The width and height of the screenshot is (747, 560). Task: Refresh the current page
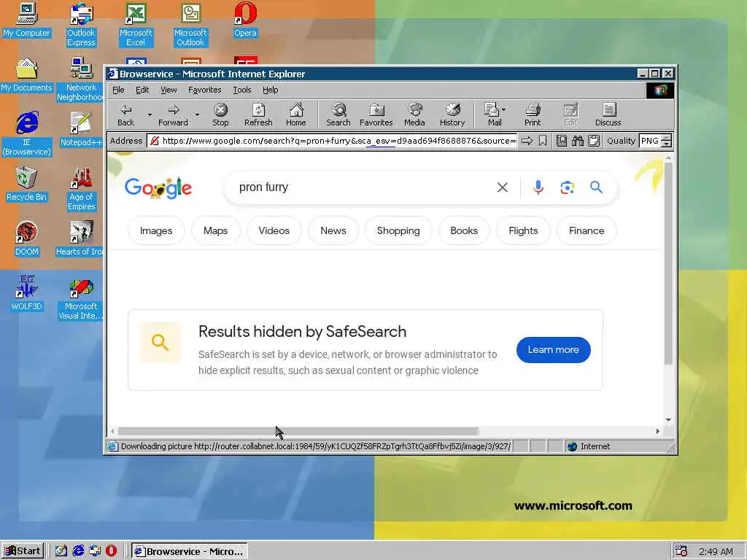click(258, 114)
